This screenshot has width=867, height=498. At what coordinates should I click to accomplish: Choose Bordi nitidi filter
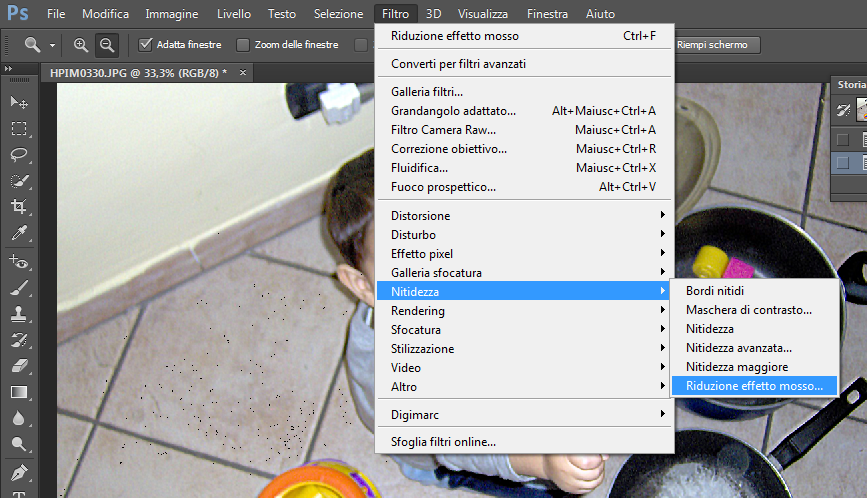click(x=754, y=291)
